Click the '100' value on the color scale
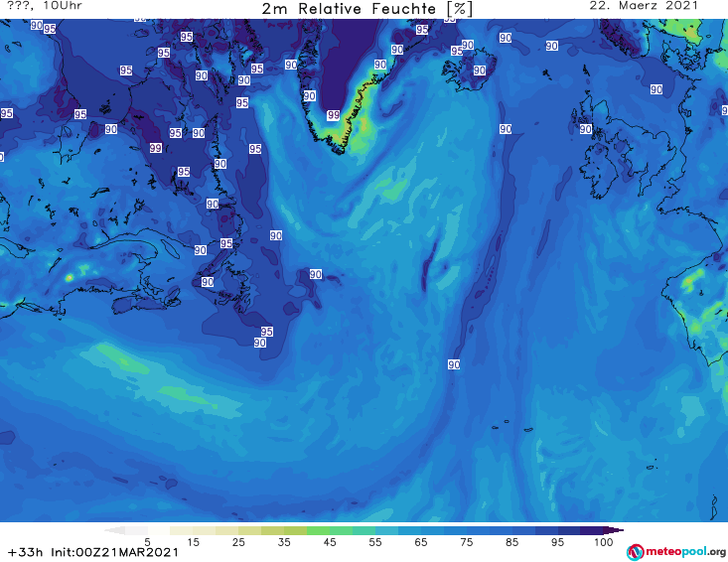Image resolution: width=728 pixels, height=562 pixels. point(604,542)
